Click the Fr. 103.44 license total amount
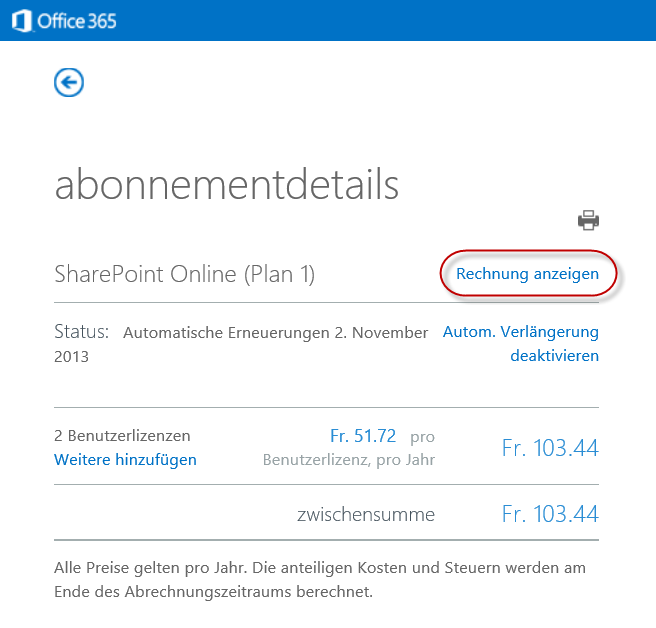 click(x=550, y=448)
